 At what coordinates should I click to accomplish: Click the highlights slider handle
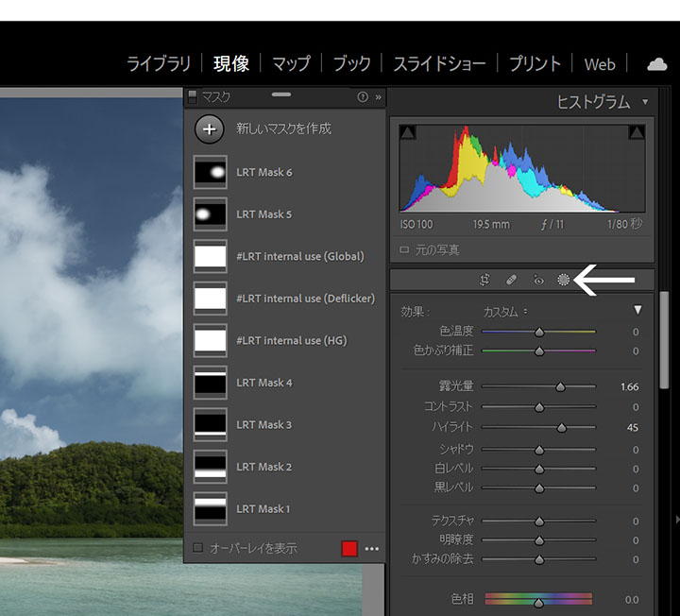point(561,428)
